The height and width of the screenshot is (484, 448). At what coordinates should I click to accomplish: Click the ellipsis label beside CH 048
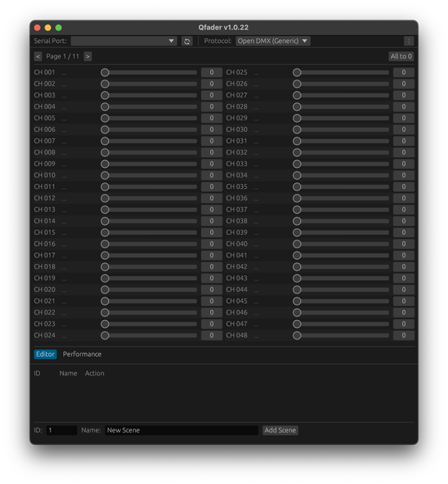click(257, 336)
